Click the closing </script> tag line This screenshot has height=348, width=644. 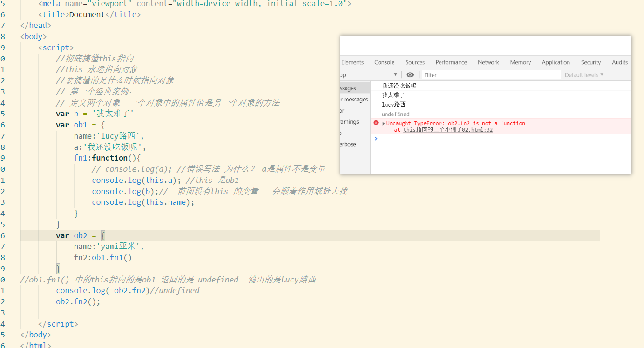tap(58, 324)
